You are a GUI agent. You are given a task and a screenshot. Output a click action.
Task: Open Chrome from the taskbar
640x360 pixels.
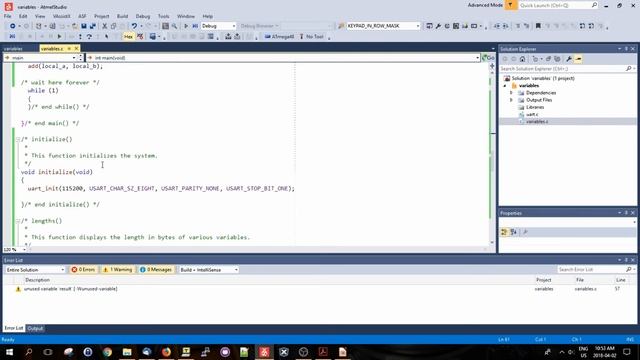point(107,352)
